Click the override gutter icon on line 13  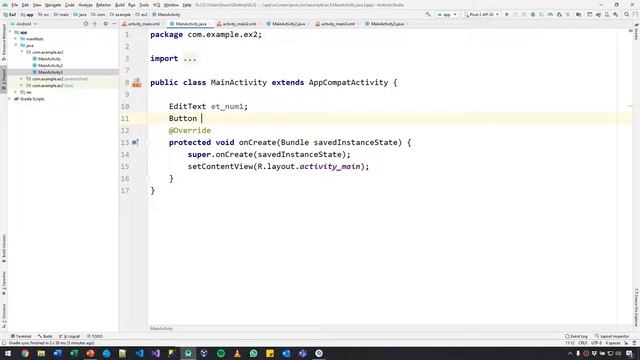tap(135, 142)
